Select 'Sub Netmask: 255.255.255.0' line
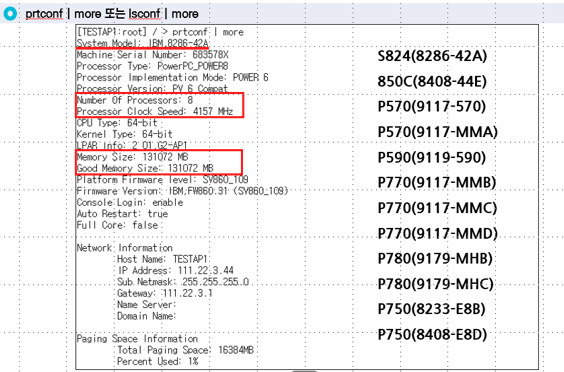 click(183, 282)
